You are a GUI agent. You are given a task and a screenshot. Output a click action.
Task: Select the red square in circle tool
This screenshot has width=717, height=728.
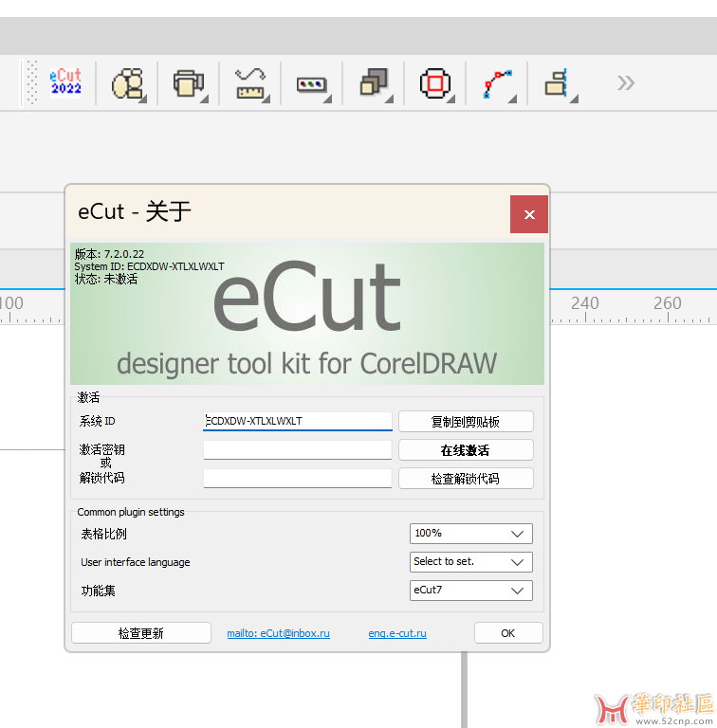[x=435, y=83]
